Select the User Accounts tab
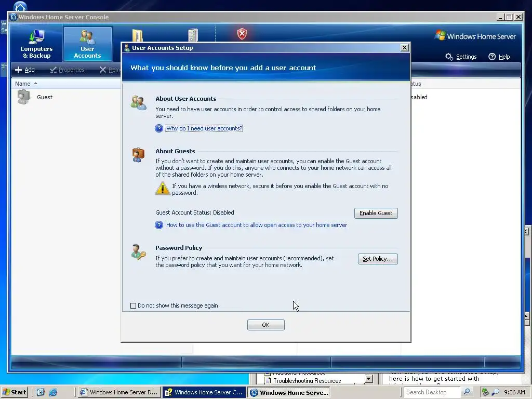 pos(87,44)
